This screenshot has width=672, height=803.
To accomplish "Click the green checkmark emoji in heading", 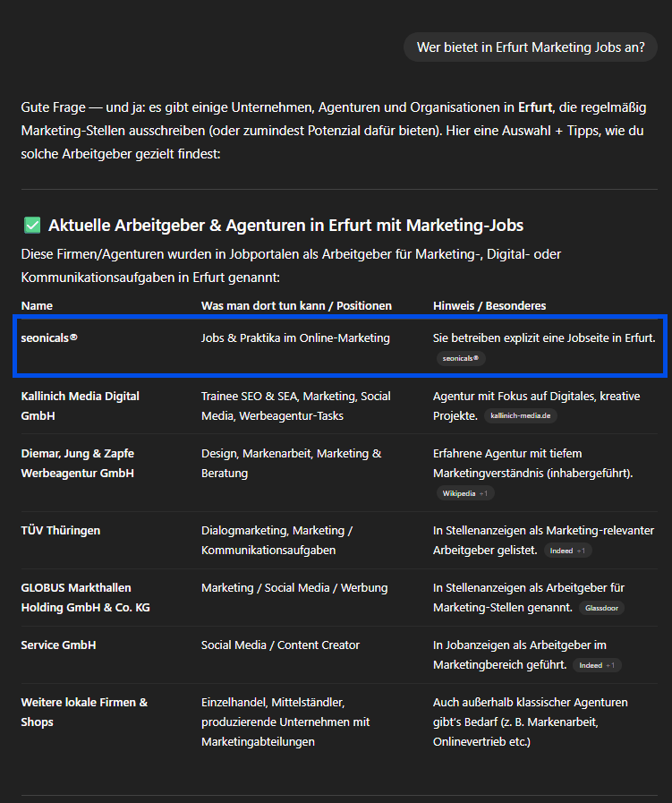I will click(x=32, y=226).
